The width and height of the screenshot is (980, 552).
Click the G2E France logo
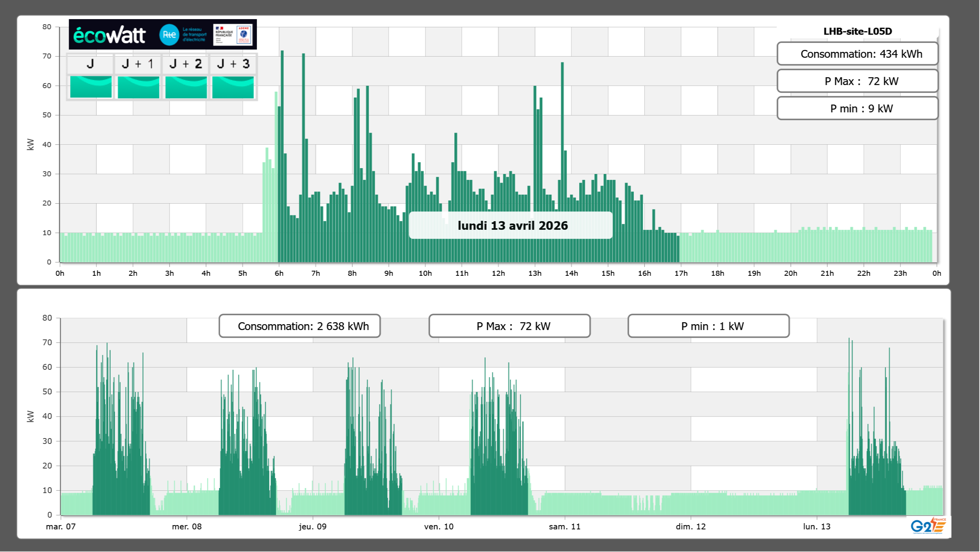(928, 526)
